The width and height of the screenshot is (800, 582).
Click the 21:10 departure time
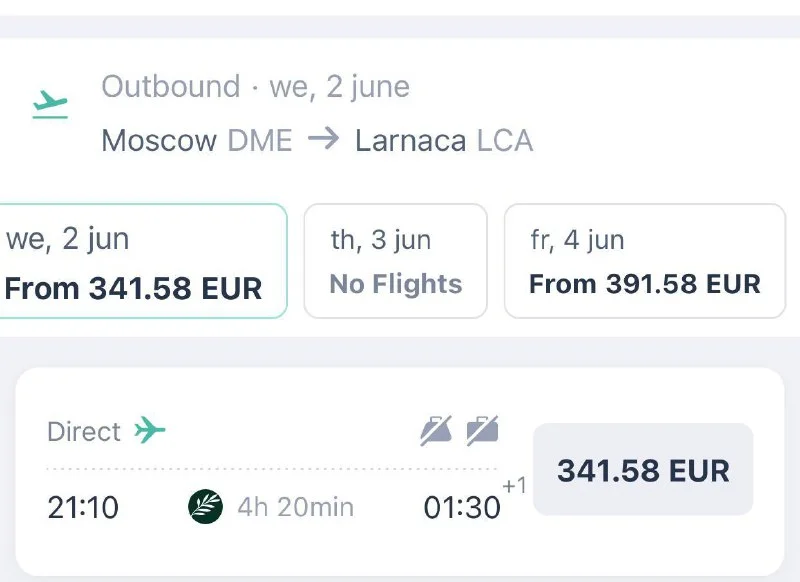(83, 508)
